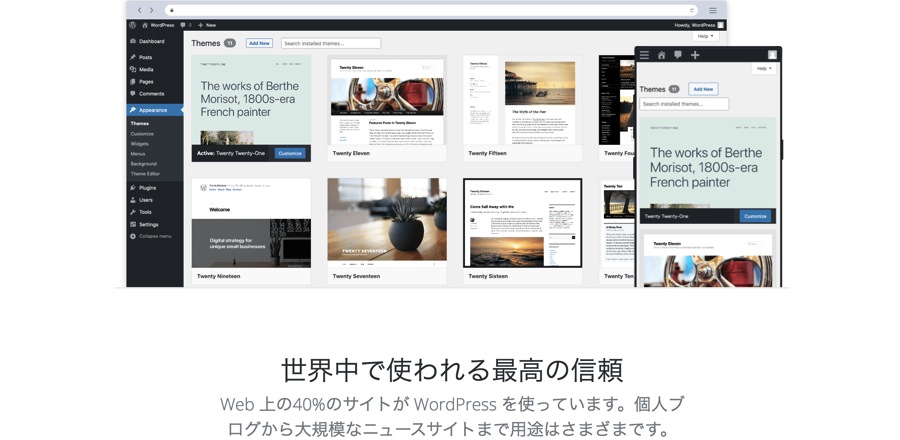Open the Plugins menu item

[x=147, y=188]
